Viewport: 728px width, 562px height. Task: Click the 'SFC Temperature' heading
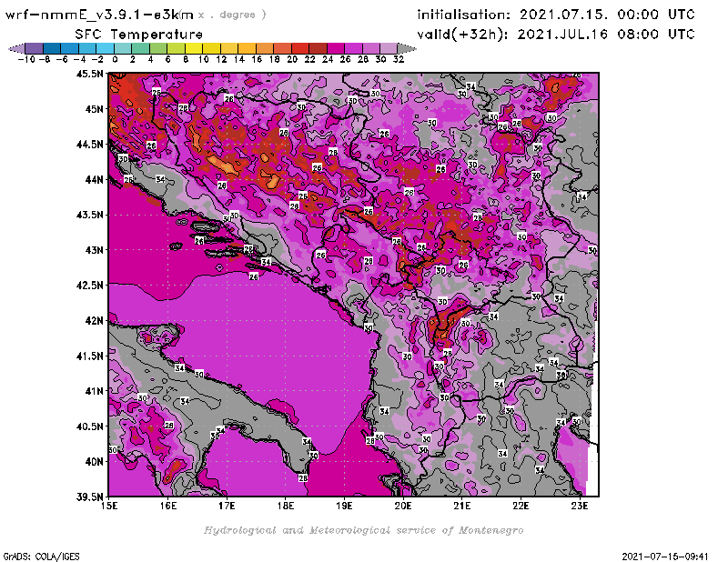pyautogui.click(x=139, y=35)
